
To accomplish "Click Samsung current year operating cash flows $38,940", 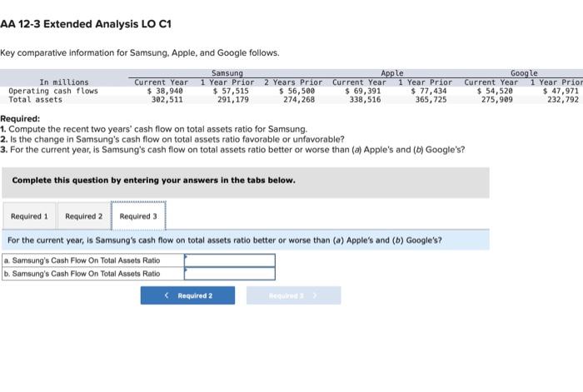I will 165,91.
